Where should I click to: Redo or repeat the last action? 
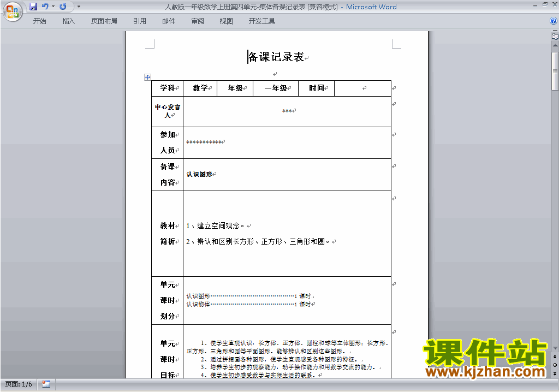point(63,7)
